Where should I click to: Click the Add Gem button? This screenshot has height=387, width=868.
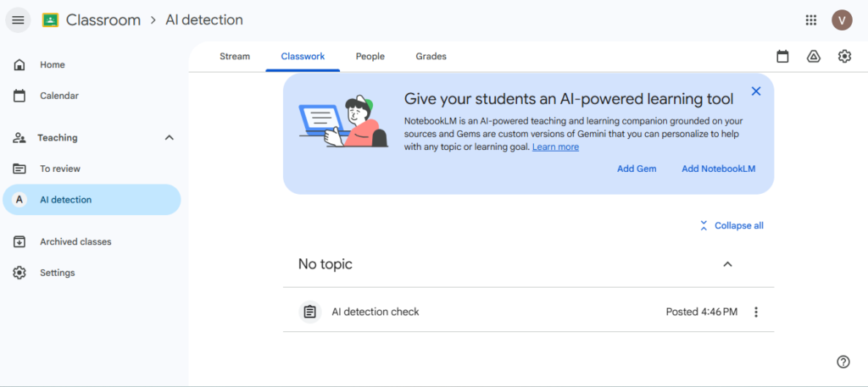(637, 169)
